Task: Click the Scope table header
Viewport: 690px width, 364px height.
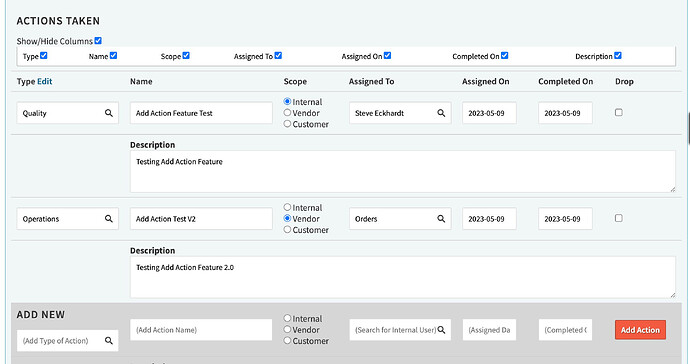Action: pos(295,81)
